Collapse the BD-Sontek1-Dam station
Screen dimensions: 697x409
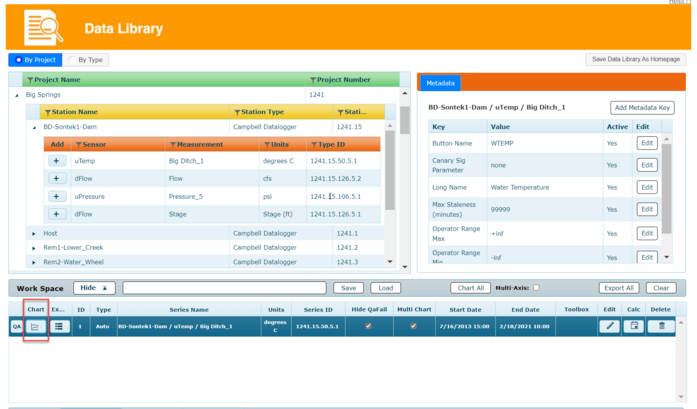click(34, 128)
